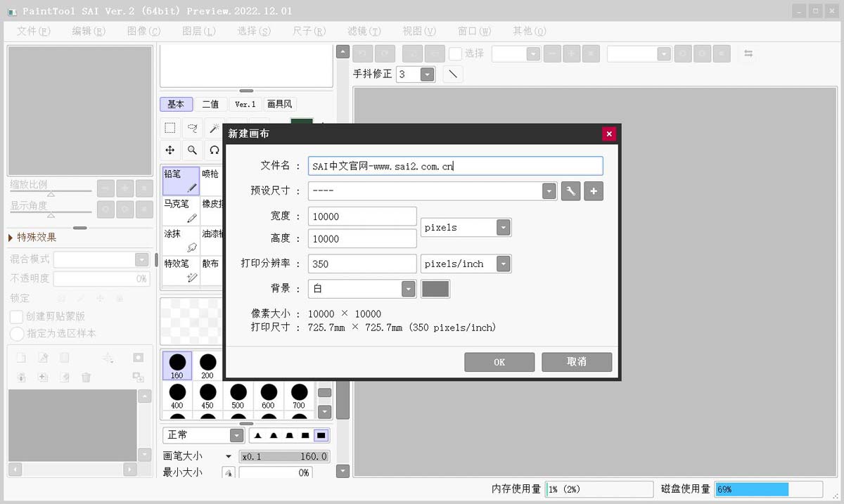Select the magic wand tool

214,128
